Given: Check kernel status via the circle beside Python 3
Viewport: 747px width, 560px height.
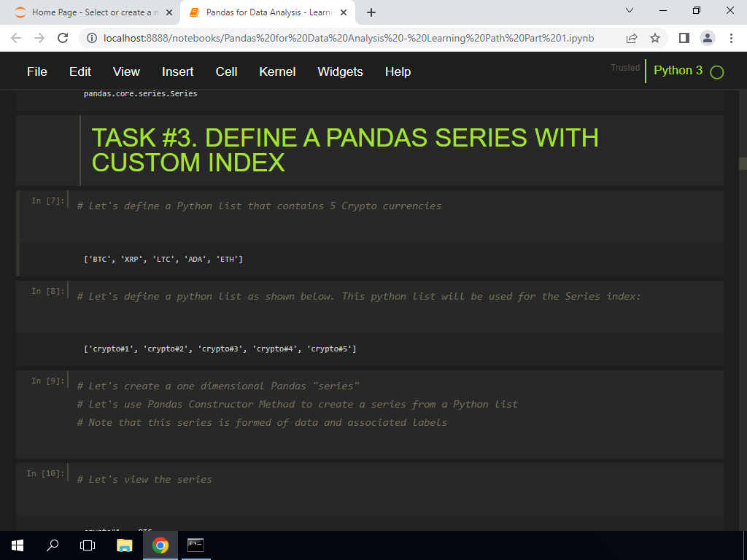Looking at the screenshot, I should click(x=716, y=71).
